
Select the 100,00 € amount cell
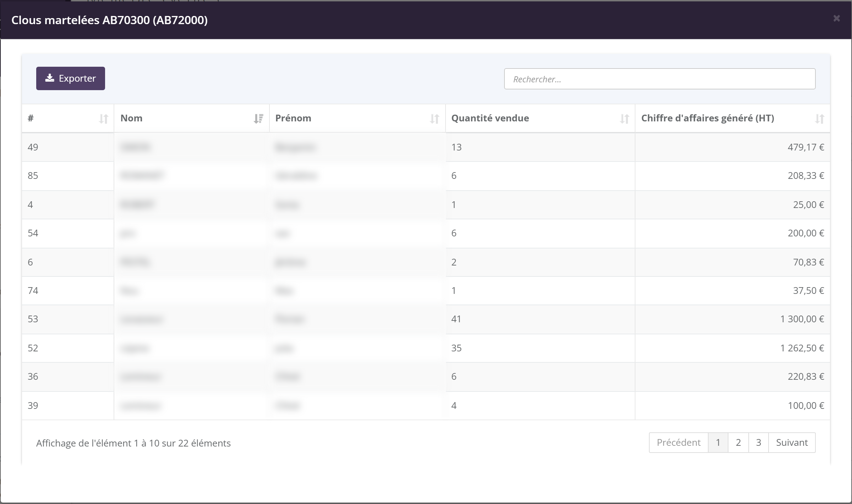(x=732, y=406)
